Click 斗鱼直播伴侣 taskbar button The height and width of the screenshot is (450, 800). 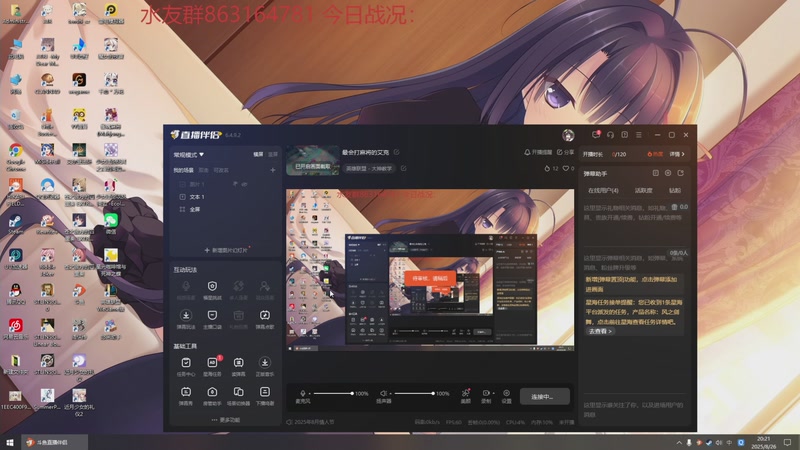[x=54, y=442]
